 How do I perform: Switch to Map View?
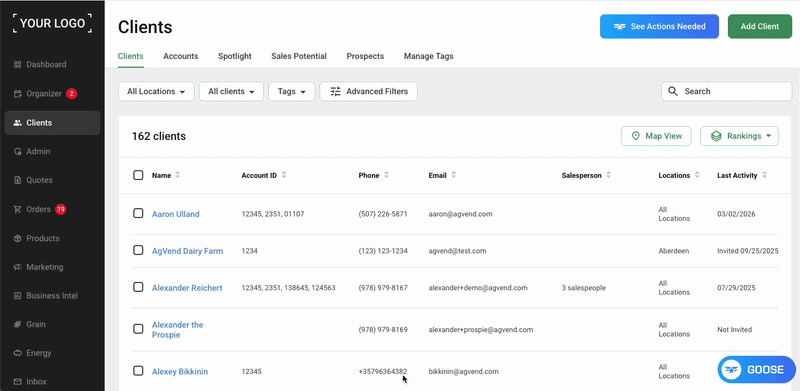(656, 136)
